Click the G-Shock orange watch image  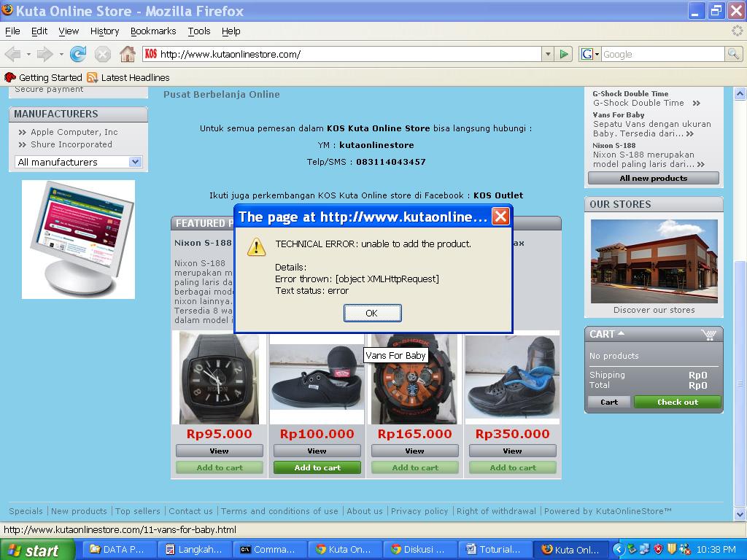coord(414,379)
